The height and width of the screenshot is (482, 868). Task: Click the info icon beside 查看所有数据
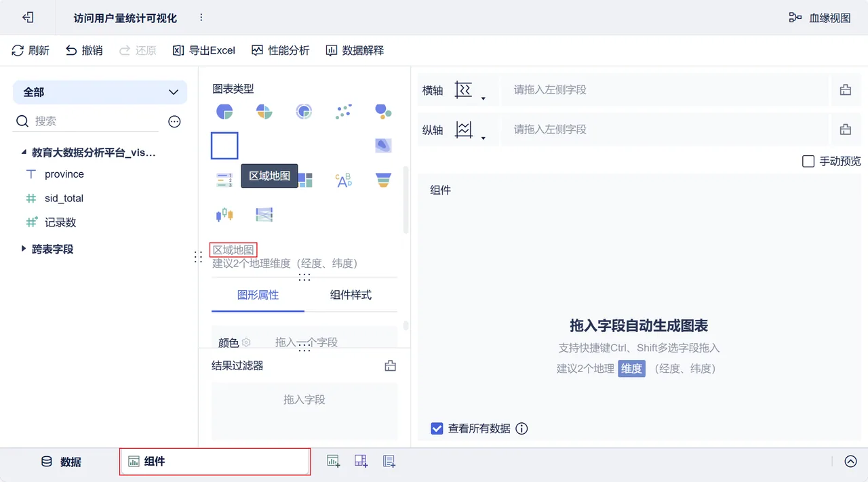(521, 428)
